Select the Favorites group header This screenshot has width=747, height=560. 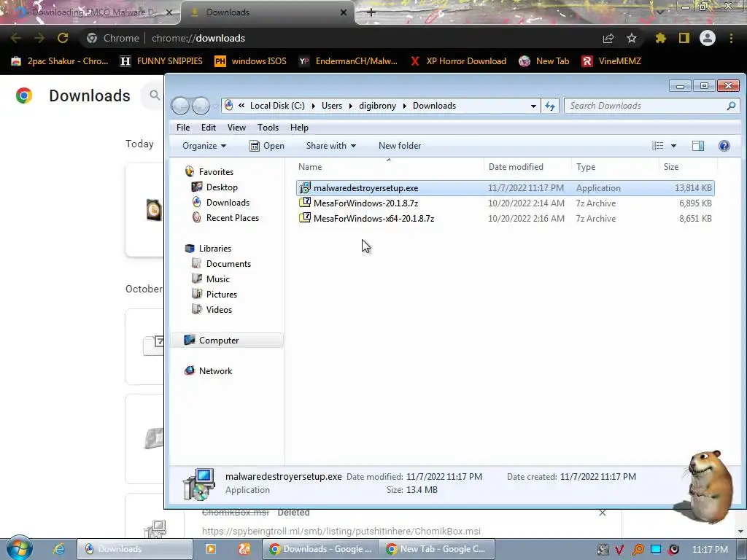coord(216,172)
